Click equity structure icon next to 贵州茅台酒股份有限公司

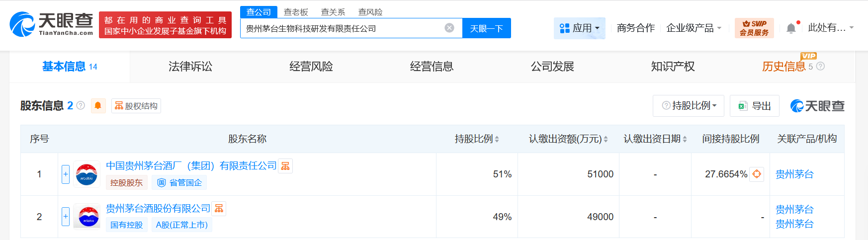point(219,209)
